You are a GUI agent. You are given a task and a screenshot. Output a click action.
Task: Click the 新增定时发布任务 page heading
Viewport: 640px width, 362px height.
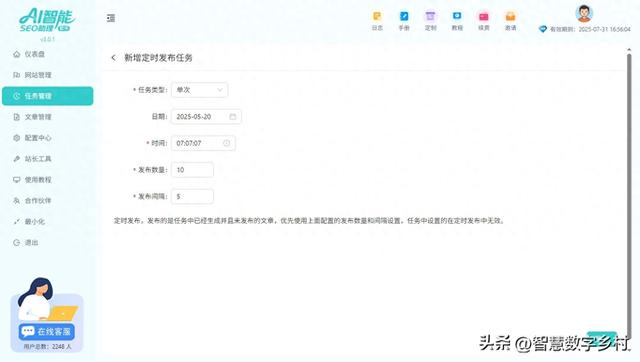(x=158, y=58)
